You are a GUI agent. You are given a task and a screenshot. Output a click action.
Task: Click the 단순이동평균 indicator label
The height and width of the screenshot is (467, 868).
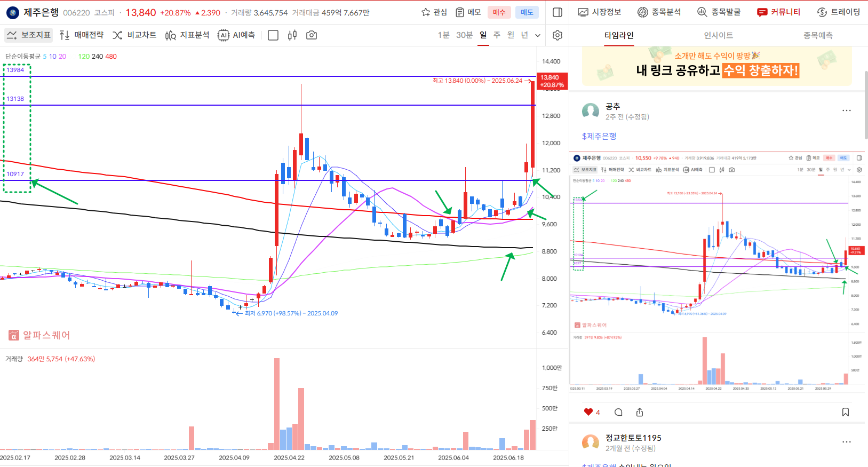click(22, 56)
